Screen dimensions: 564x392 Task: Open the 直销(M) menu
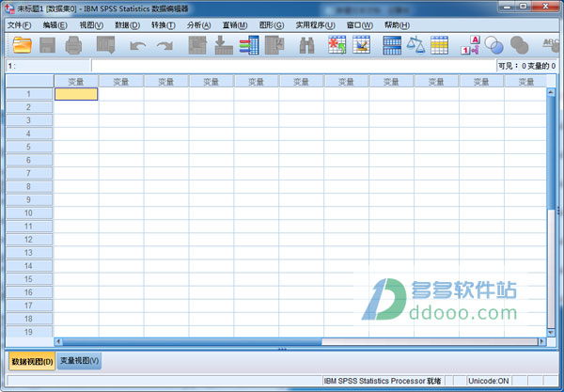[x=235, y=25]
